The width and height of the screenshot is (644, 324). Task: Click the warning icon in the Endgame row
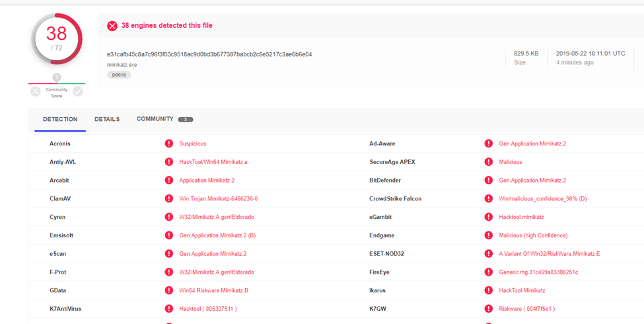click(x=488, y=235)
